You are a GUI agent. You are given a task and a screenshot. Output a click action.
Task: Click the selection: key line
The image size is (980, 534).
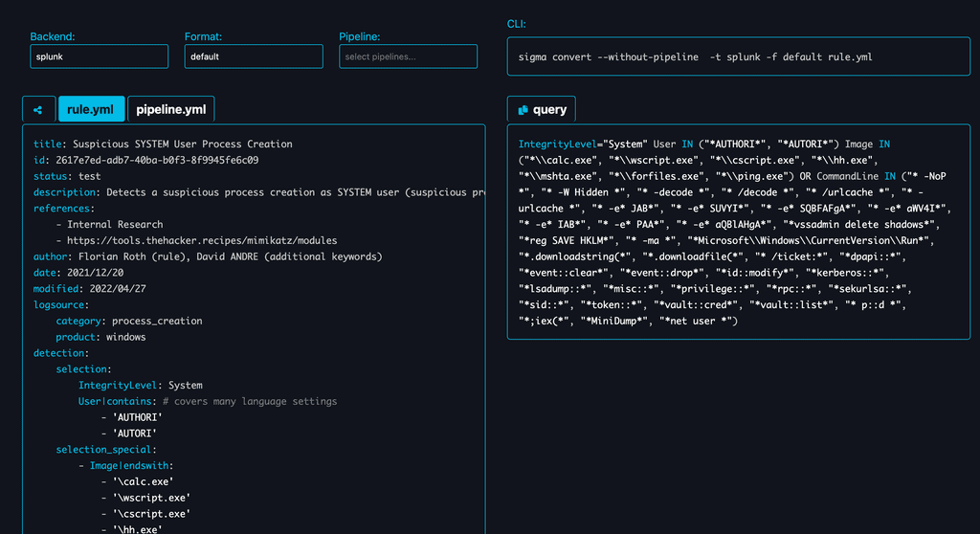click(x=84, y=369)
